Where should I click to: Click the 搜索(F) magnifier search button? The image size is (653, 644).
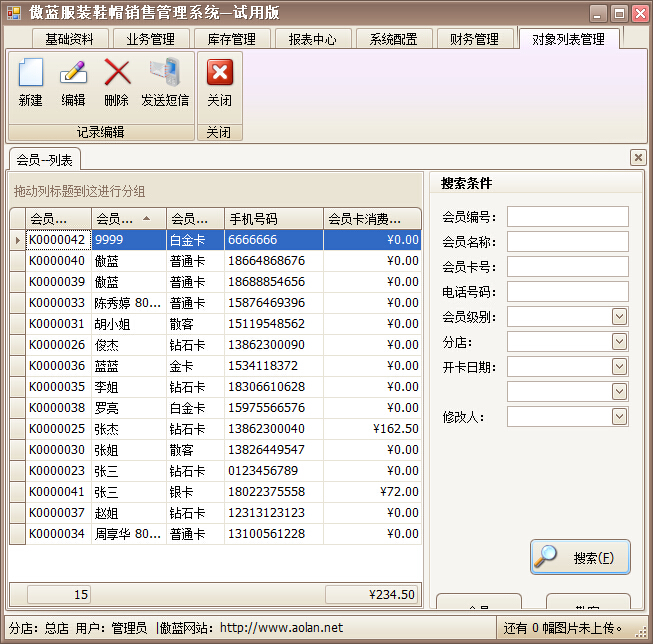pos(580,557)
